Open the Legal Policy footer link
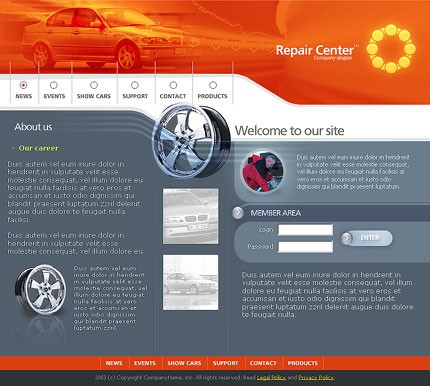430x386 pixels. [x=271, y=378]
